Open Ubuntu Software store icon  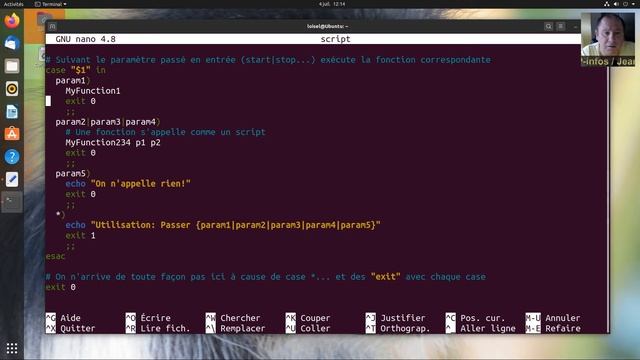coord(12,134)
